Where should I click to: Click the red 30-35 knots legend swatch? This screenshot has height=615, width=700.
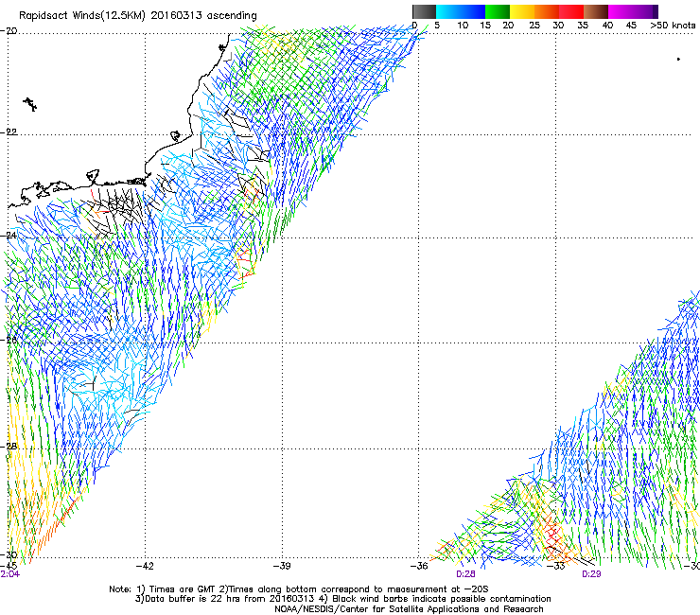click(x=571, y=11)
